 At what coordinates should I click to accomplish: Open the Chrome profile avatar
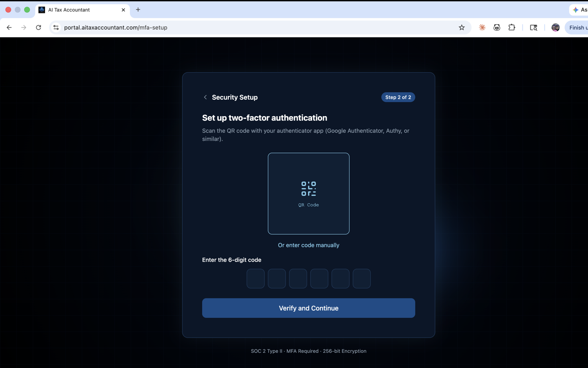pyautogui.click(x=555, y=27)
